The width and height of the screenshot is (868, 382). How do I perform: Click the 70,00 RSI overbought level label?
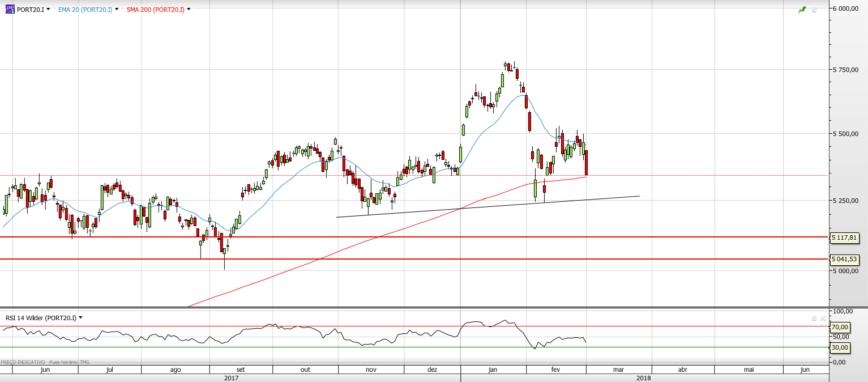[840, 327]
